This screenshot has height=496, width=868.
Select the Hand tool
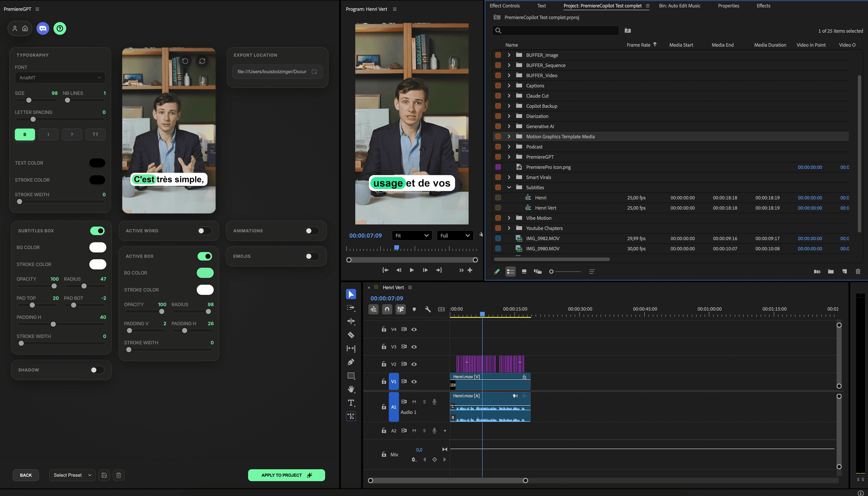351,389
